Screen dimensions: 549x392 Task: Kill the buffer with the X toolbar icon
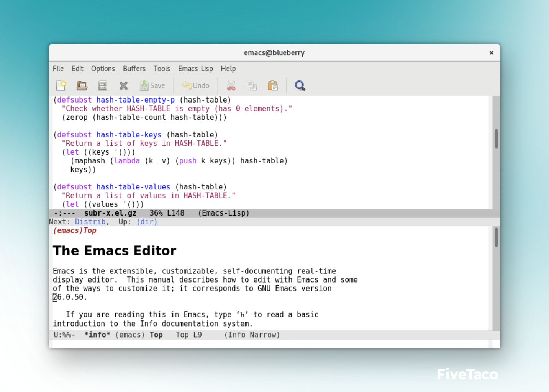(123, 85)
